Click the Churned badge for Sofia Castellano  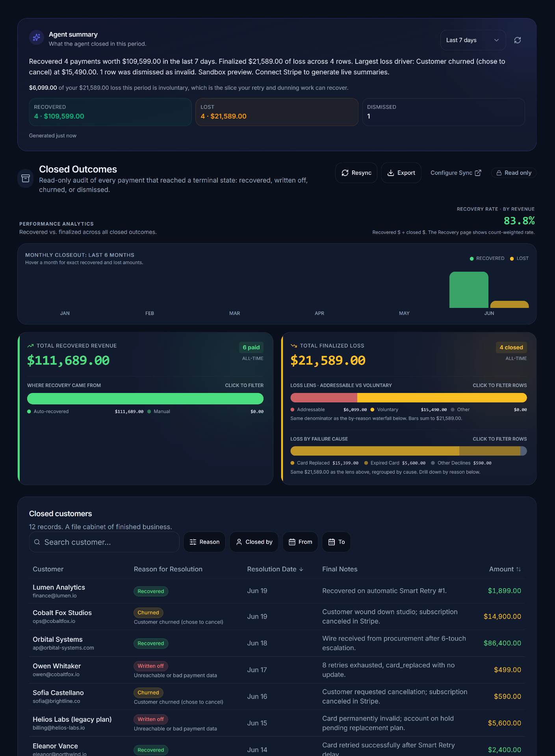[148, 693]
